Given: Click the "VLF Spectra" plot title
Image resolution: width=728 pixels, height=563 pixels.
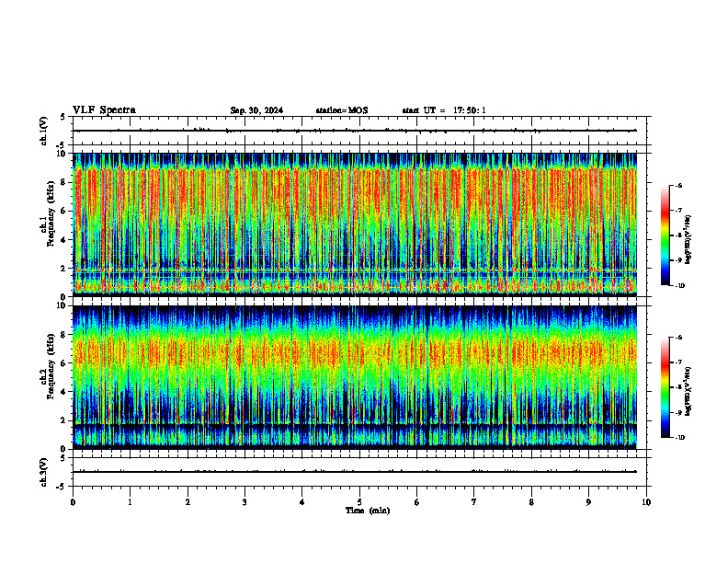Looking at the screenshot, I should [x=104, y=110].
